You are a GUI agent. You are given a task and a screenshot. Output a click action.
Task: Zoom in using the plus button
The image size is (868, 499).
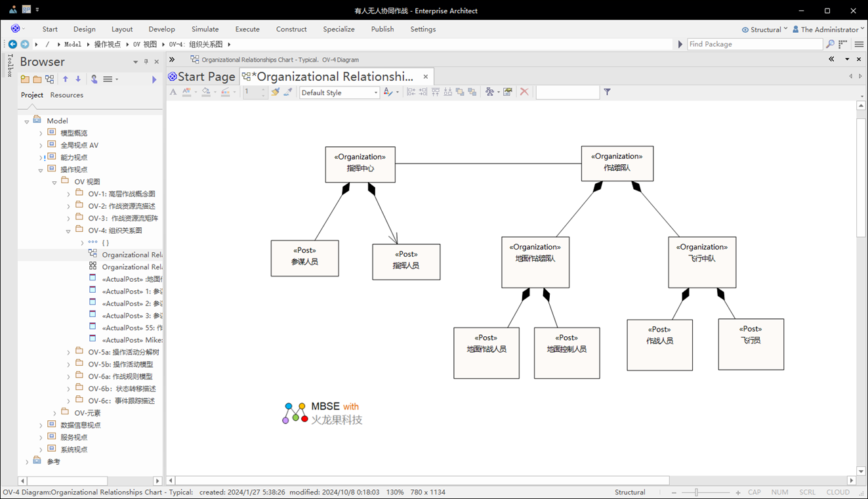pos(738,492)
